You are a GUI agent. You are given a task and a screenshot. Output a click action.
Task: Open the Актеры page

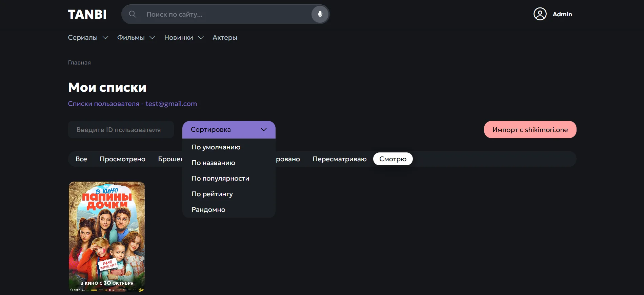[x=225, y=38]
